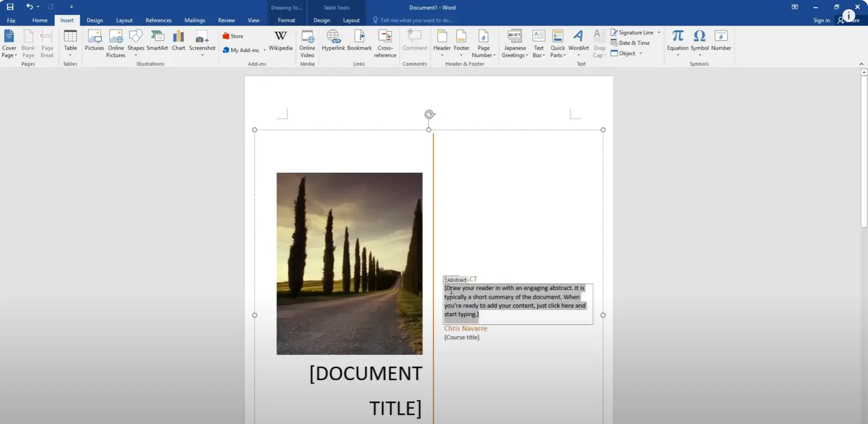The width and height of the screenshot is (868, 424).
Task: Click Sign in link
Action: tap(821, 20)
